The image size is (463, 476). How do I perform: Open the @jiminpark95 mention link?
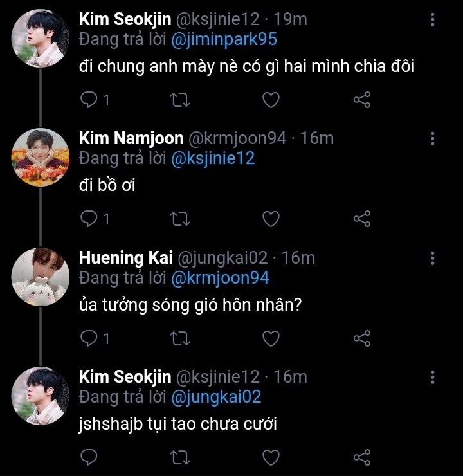point(224,39)
